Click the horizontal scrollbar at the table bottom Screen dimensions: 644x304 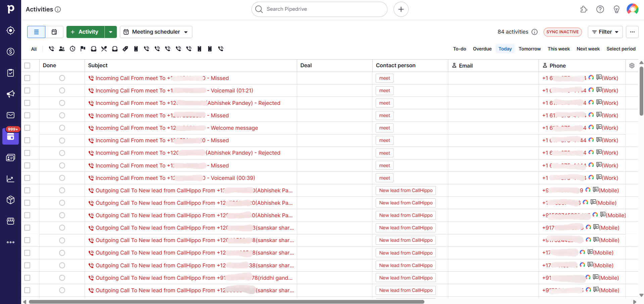point(227,302)
